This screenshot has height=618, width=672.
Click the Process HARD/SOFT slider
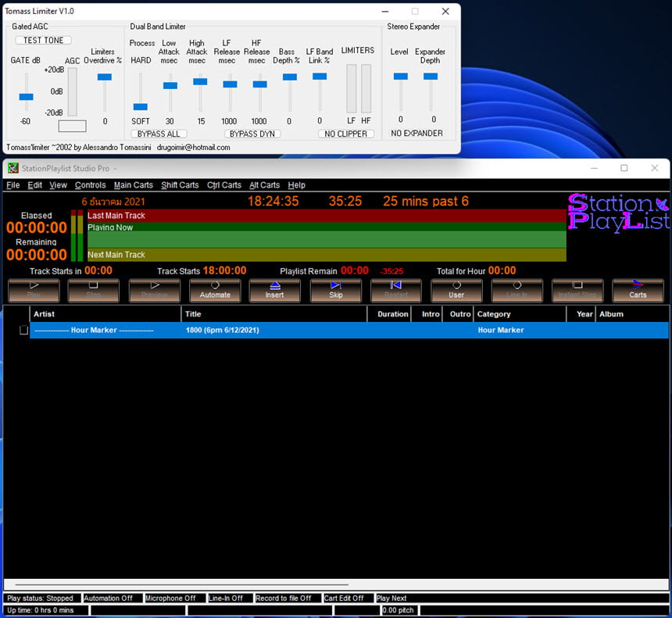click(x=140, y=107)
